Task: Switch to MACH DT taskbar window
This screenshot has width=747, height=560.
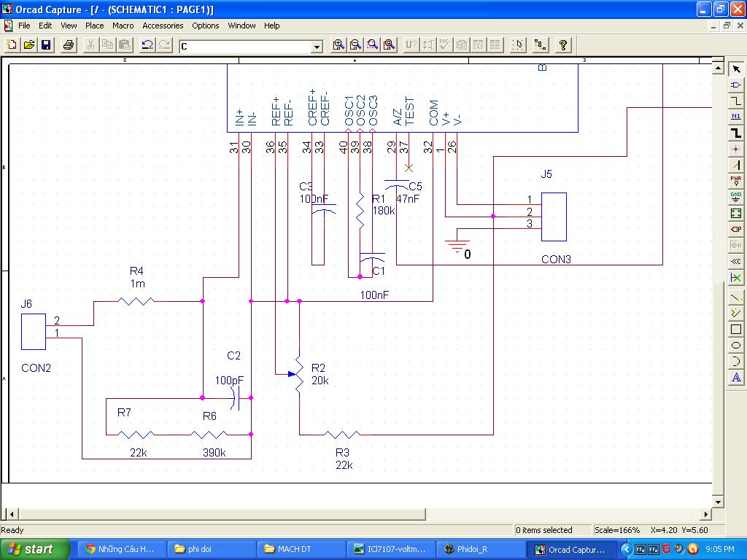Action: pos(301,549)
